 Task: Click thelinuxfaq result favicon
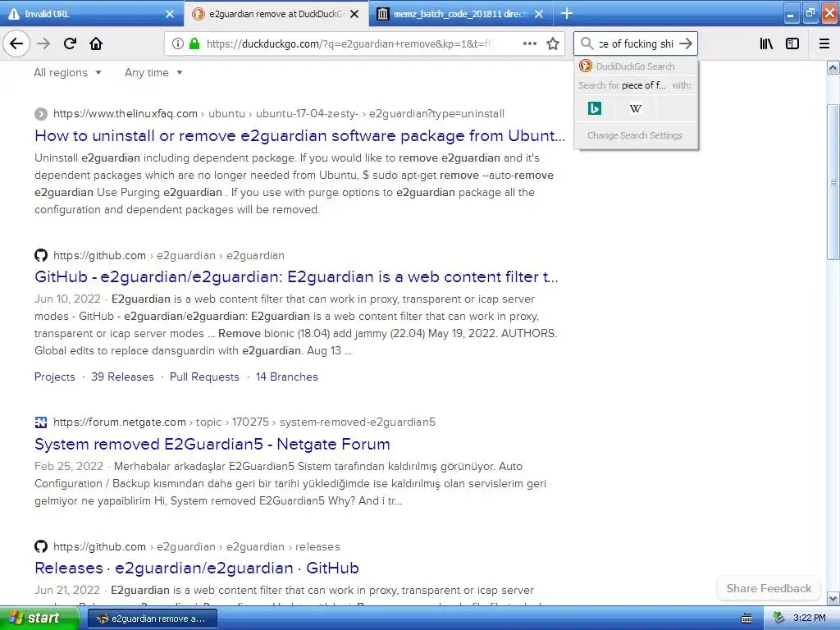click(x=41, y=113)
